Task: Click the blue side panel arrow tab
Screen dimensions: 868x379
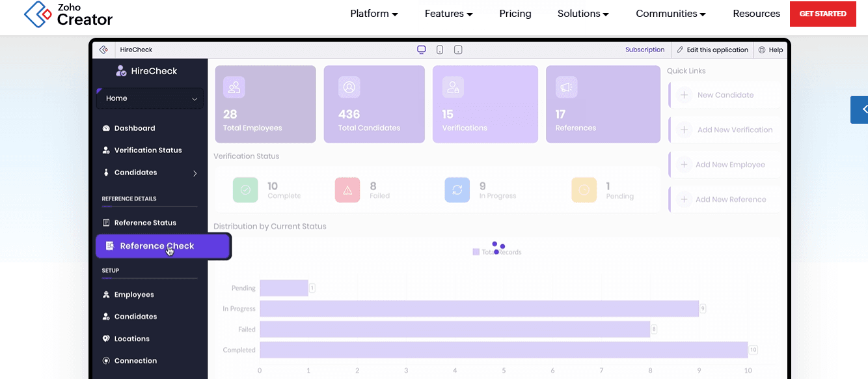Action: click(860, 109)
